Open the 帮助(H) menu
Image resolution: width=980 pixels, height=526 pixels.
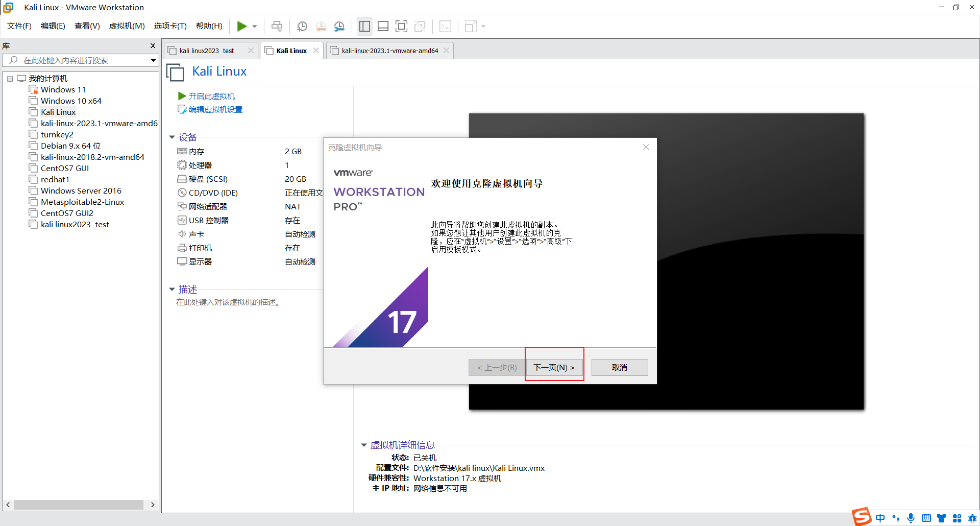coord(209,26)
